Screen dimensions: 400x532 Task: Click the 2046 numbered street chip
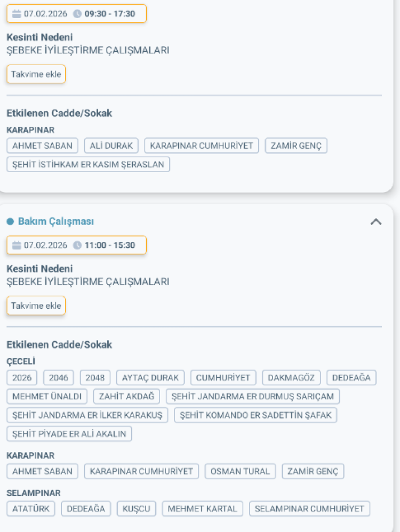tap(58, 377)
